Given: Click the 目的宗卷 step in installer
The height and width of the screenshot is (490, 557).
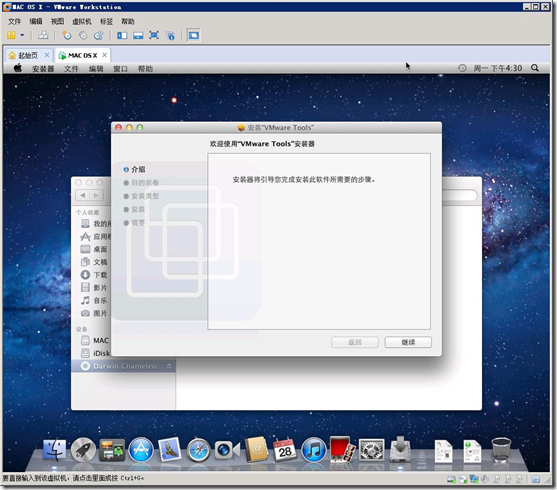Looking at the screenshot, I should 141,183.
